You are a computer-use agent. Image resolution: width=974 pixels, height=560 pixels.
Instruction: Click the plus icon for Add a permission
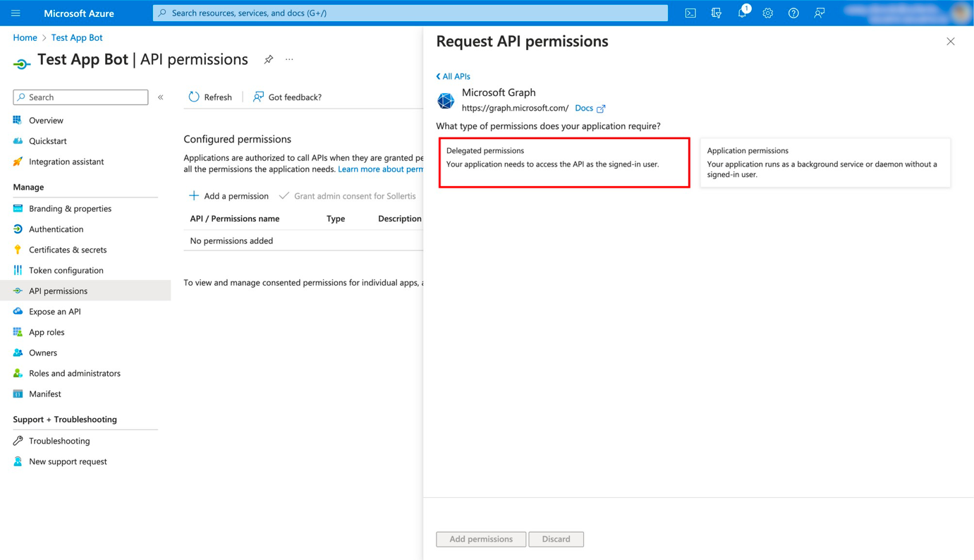click(194, 196)
